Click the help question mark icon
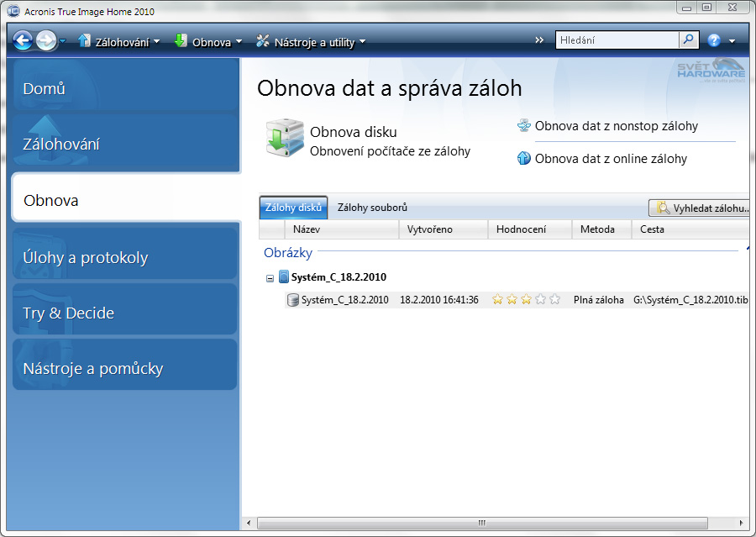This screenshot has height=537, width=756. [x=713, y=39]
